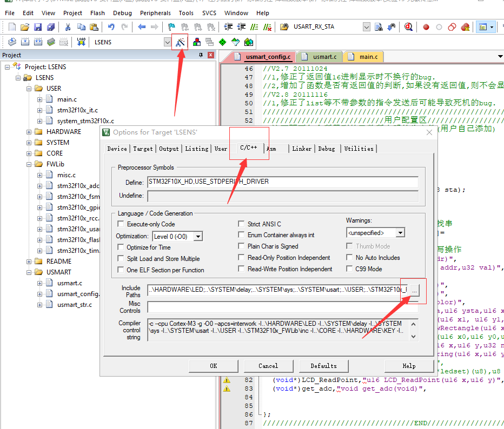Open target selection LSENS dropdown

pyautogui.click(x=167, y=42)
